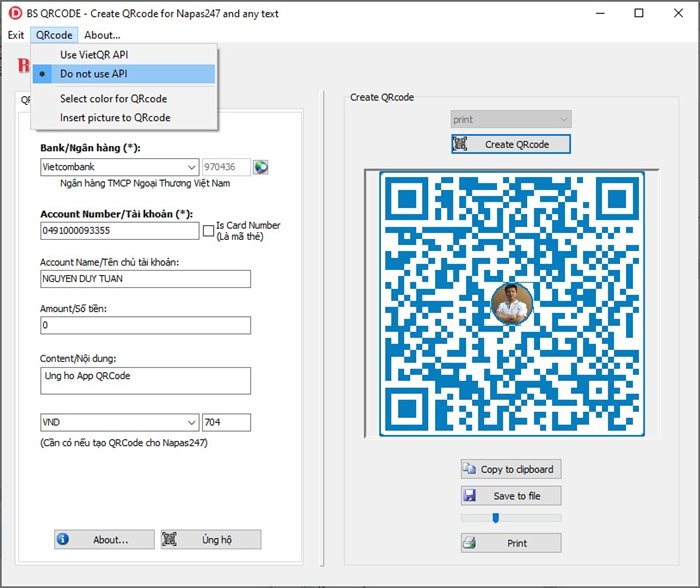Click the Ủng hộ button
The image size is (700, 588).
[211, 539]
